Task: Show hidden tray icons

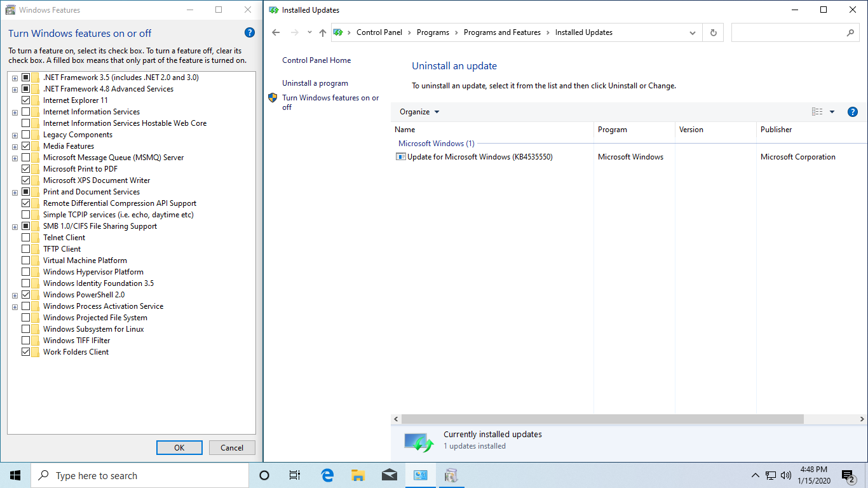Action: (x=756, y=475)
